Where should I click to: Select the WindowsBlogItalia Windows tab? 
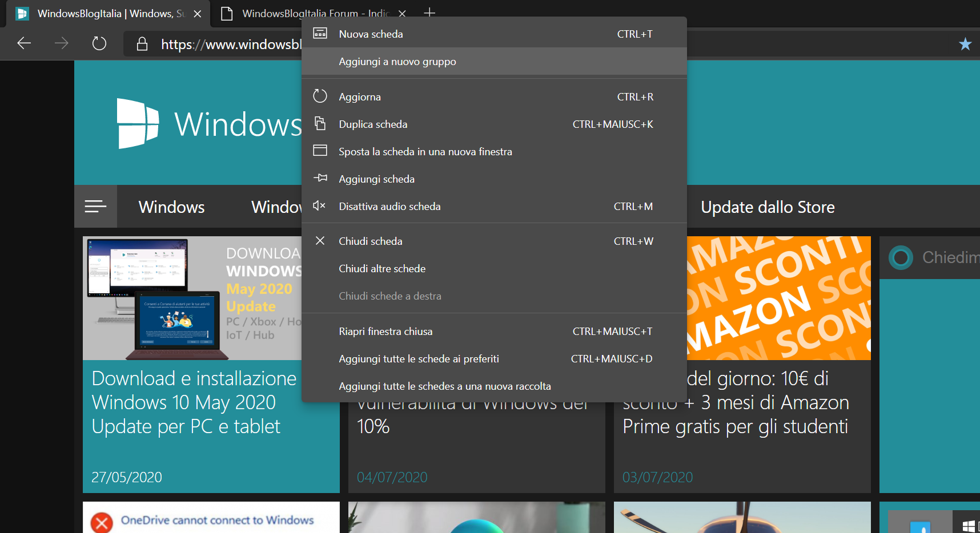click(108, 14)
